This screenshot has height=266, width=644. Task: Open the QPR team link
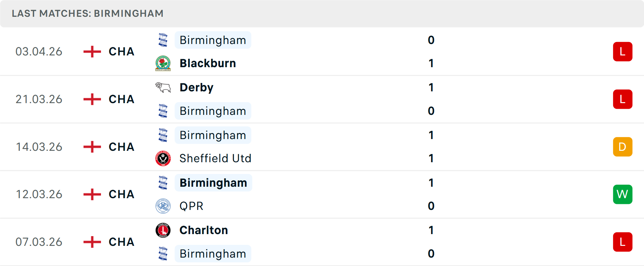coord(191,206)
